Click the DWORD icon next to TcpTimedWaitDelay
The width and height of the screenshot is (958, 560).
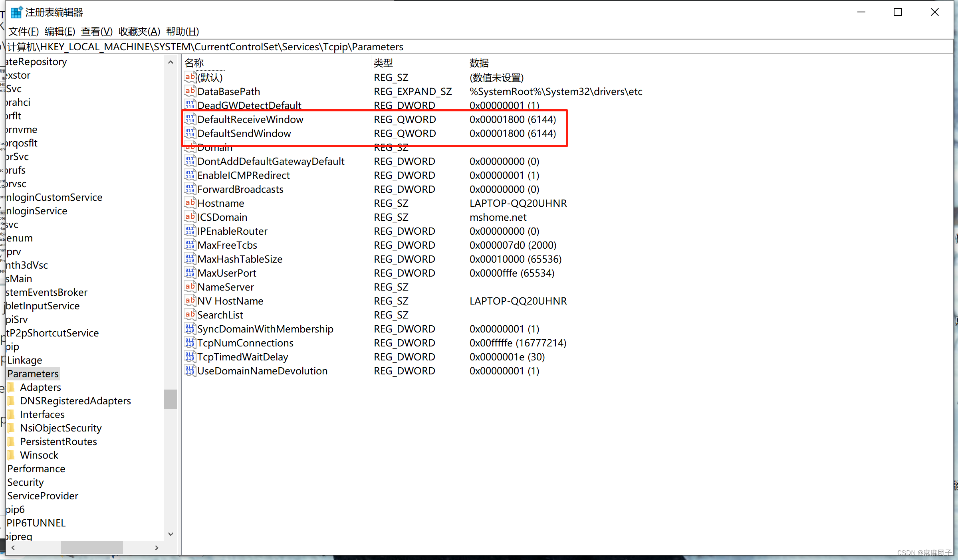click(x=190, y=356)
